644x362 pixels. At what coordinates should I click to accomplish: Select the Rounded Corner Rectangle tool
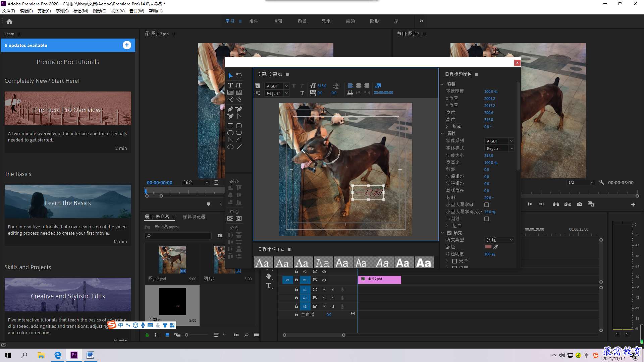(x=239, y=126)
